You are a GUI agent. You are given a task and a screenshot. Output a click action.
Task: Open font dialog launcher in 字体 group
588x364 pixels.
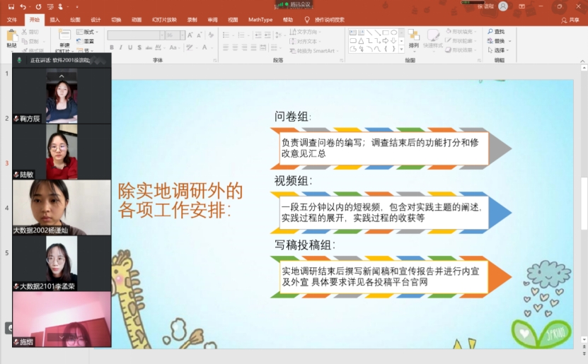(x=215, y=60)
